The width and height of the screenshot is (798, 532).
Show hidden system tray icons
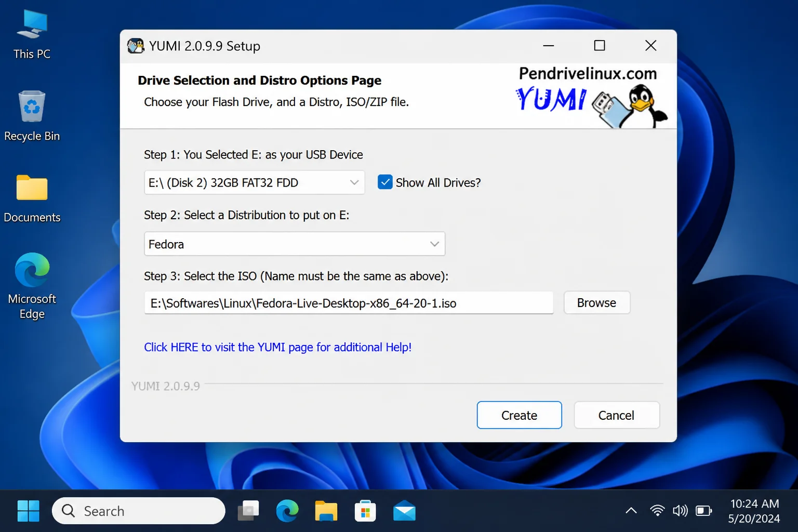[x=631, y=511]
